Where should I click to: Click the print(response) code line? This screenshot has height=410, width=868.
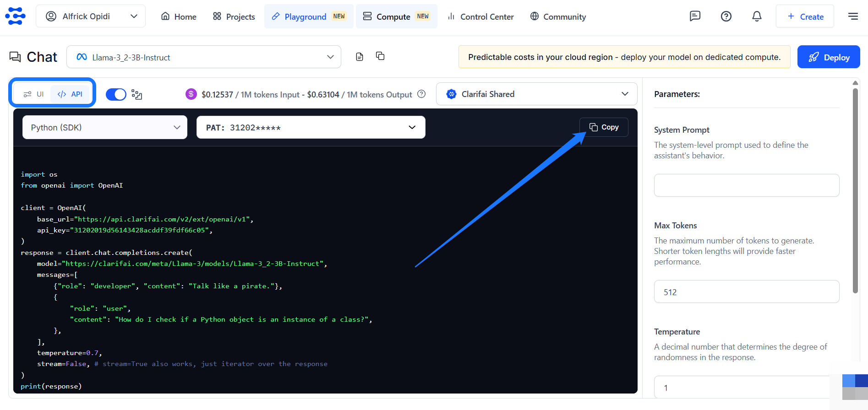click(51, 386)
